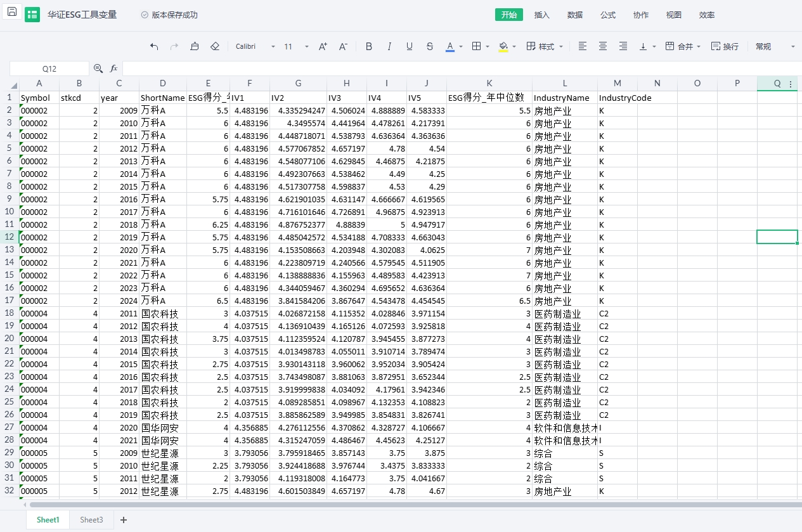
Task: Toggle bold formatting
Action: [369, 46]
